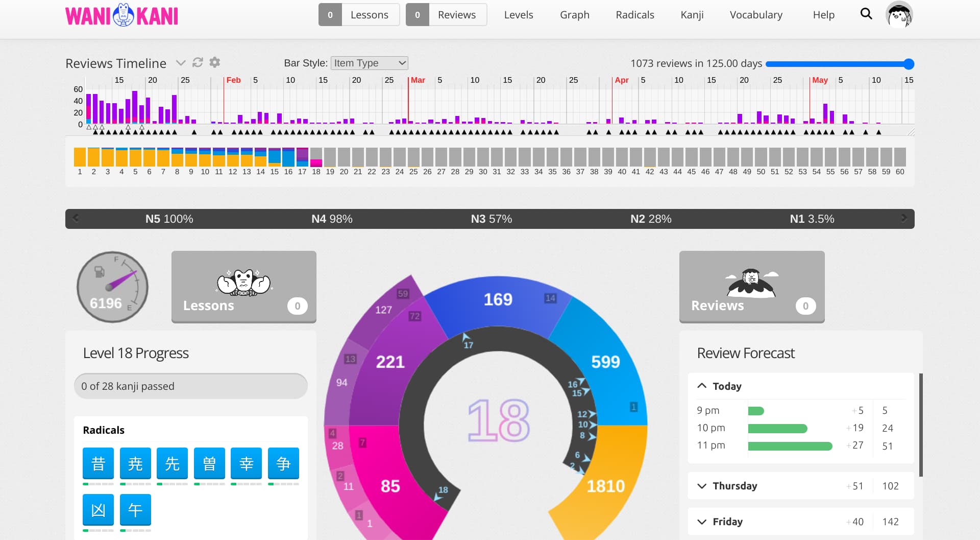
Task: Click the 10 pm forecast bar
Action: pos(777,428)
